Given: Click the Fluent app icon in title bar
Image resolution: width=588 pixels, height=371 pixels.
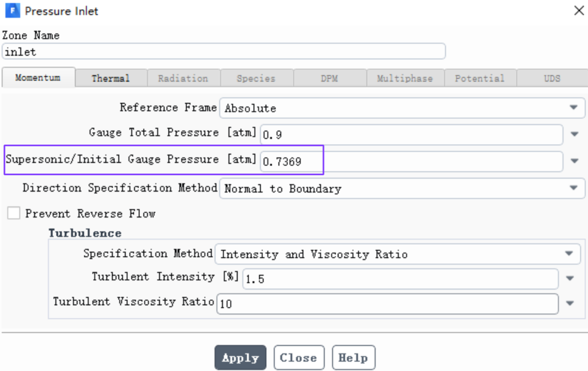Looking at the screenshot, I should pos(13,10).
